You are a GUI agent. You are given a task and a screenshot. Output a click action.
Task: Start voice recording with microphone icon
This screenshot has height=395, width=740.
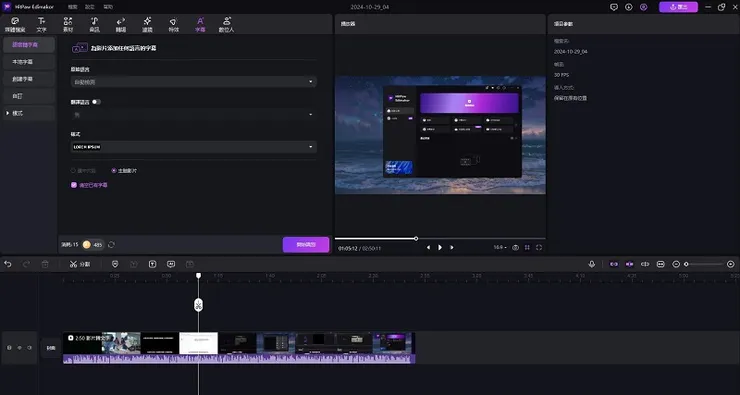click(x=591, y=264)
